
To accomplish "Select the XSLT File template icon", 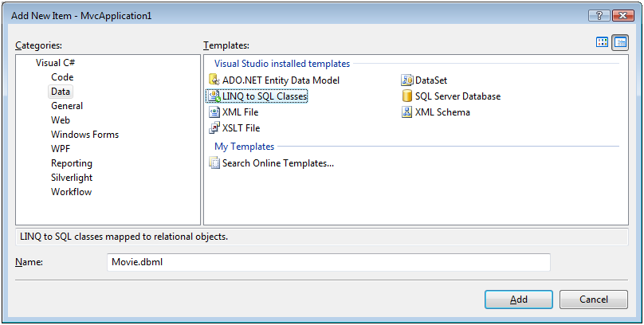I will pyautogui.click(x=214, y=128).
